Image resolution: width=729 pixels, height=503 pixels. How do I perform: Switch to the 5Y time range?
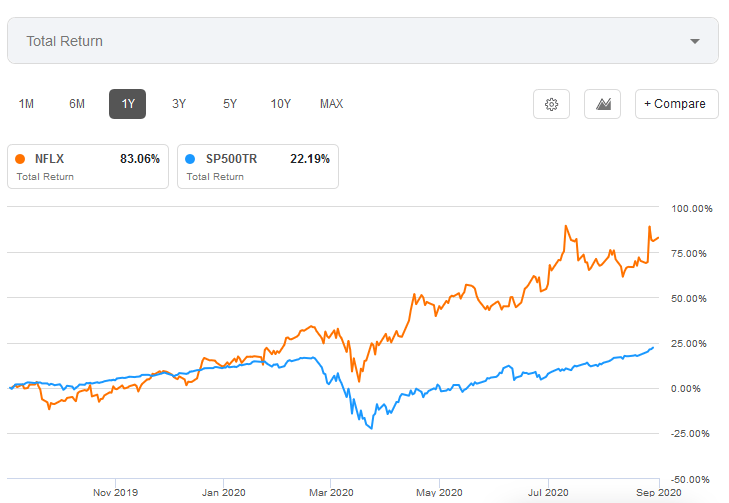pyautogui.click(x=230, y=104)
